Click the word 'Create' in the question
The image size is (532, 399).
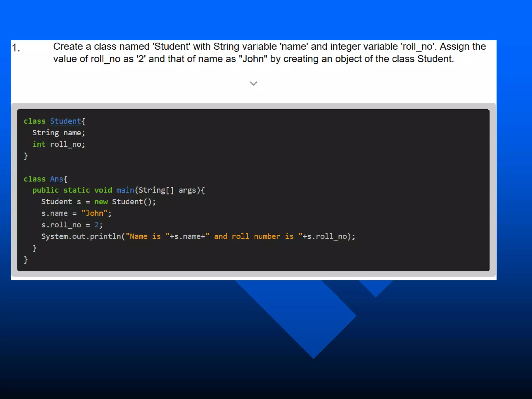tap(68, 46)
